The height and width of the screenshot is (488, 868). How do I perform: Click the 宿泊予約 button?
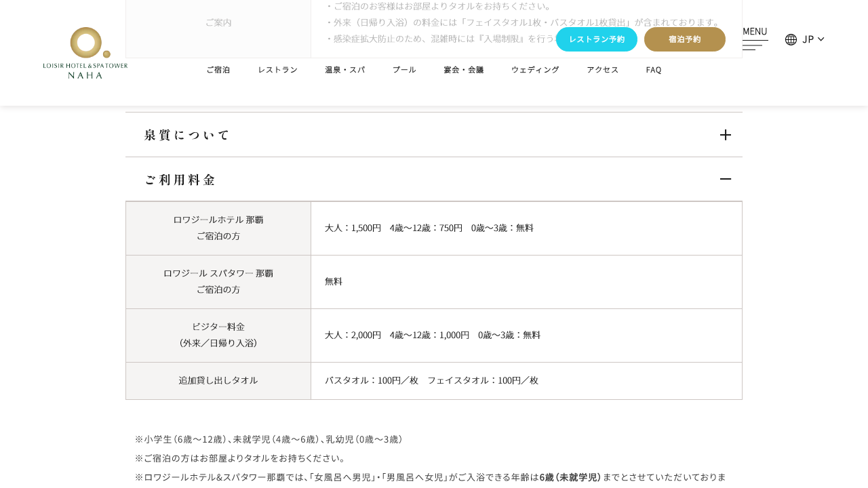tap(685, 39)
